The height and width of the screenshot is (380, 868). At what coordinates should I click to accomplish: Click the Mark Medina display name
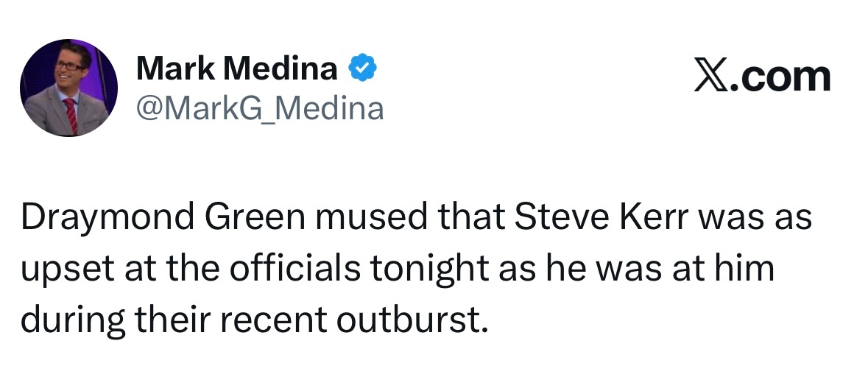(236, 68)
